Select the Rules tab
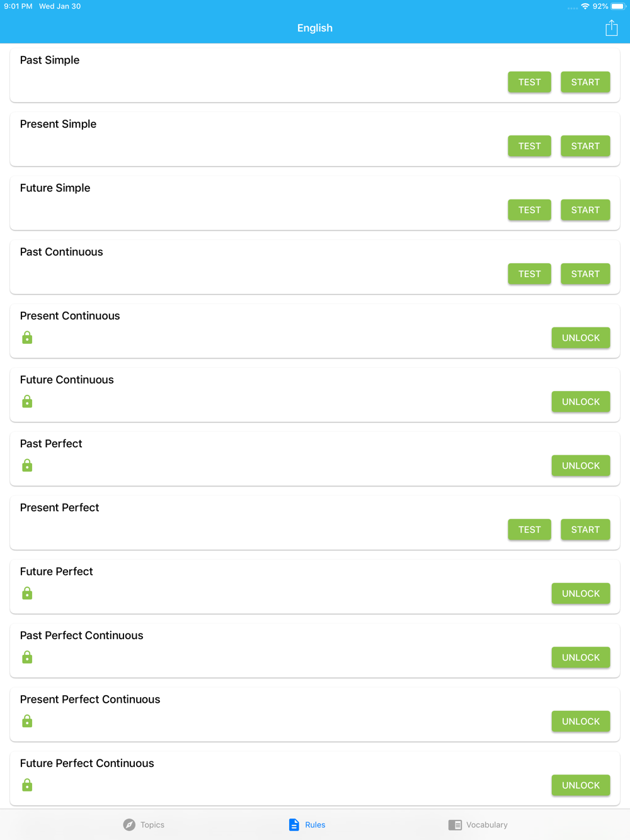630x840 pixels. point(307,824)
